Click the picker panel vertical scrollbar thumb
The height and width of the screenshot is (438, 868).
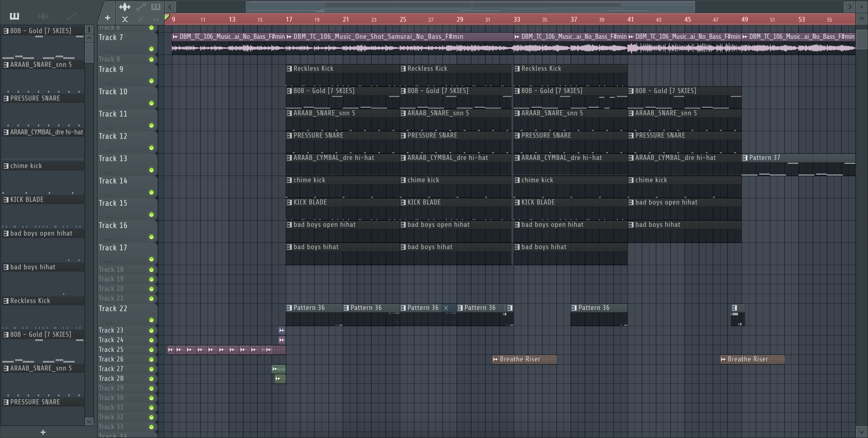coord(89,52)
